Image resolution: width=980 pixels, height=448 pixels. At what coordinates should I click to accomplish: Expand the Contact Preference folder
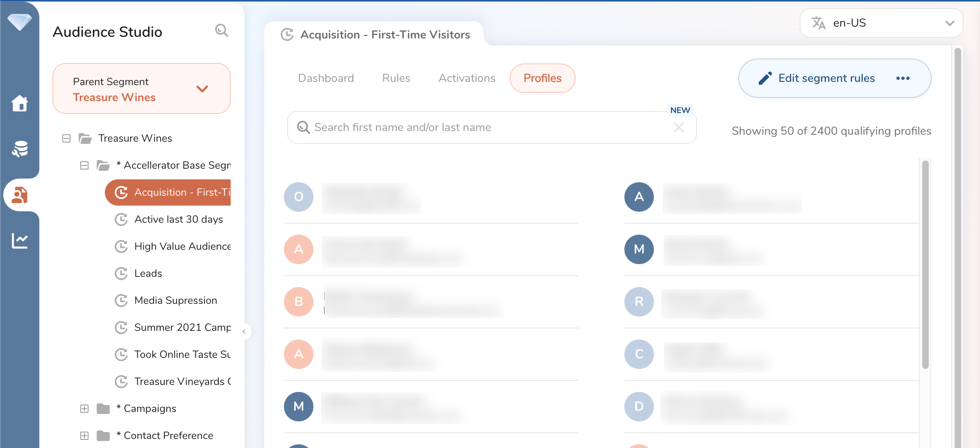pos(84,436)
